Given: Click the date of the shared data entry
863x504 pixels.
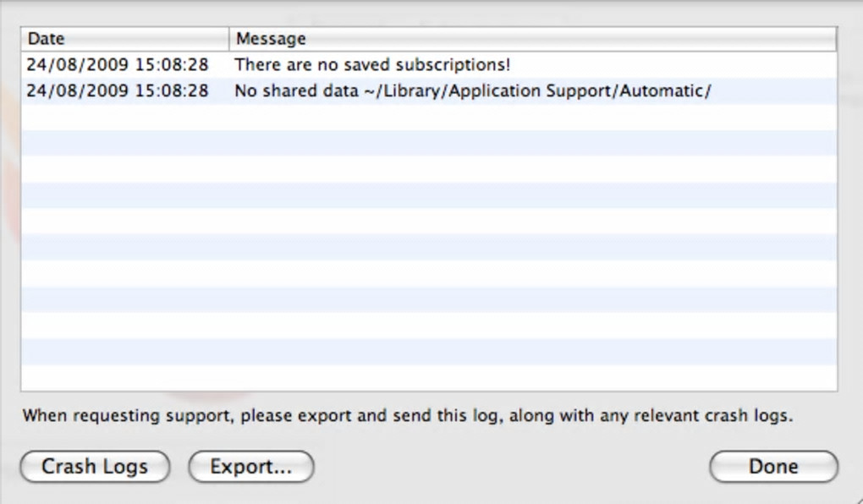Looking at the screenshot, I should [117, 90].
